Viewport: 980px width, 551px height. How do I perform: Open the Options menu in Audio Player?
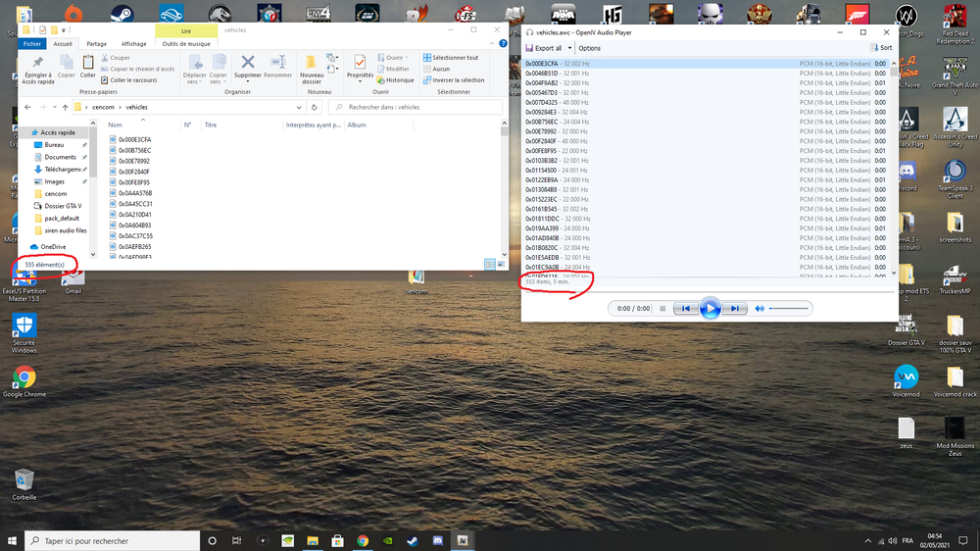point(589,48)
